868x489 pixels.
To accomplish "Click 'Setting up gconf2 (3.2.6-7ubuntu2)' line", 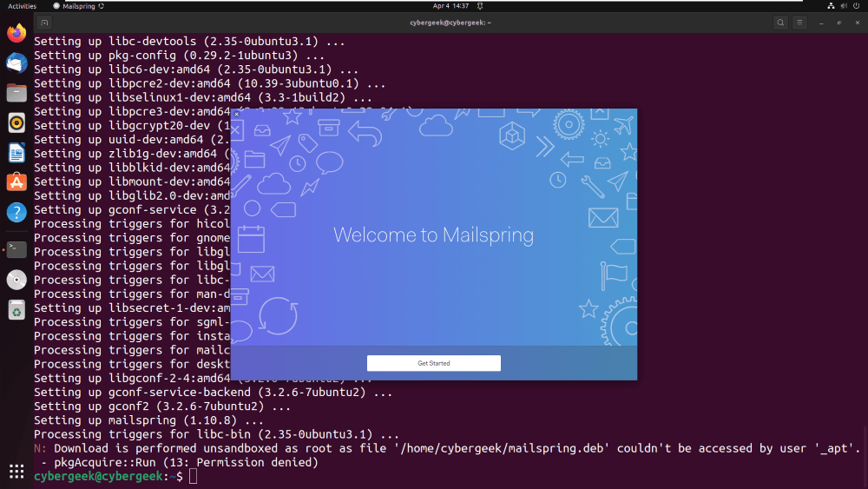I will pos(162,406).
